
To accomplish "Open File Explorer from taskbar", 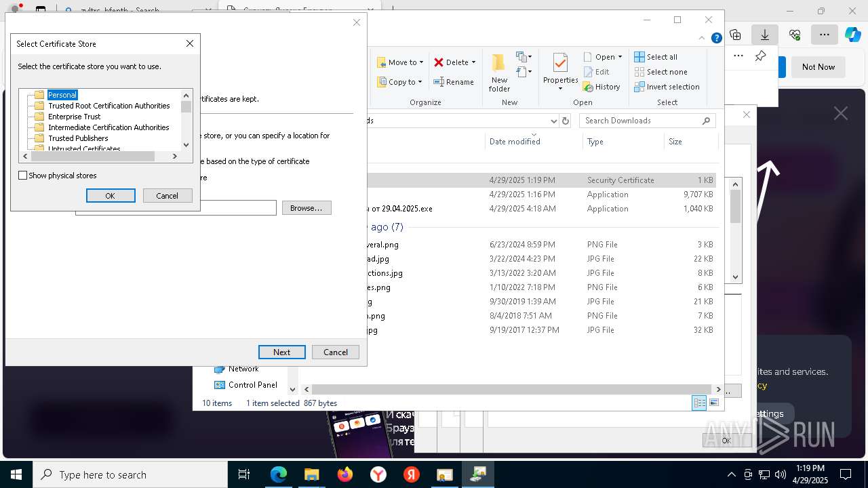I will [x=311, y=474].
